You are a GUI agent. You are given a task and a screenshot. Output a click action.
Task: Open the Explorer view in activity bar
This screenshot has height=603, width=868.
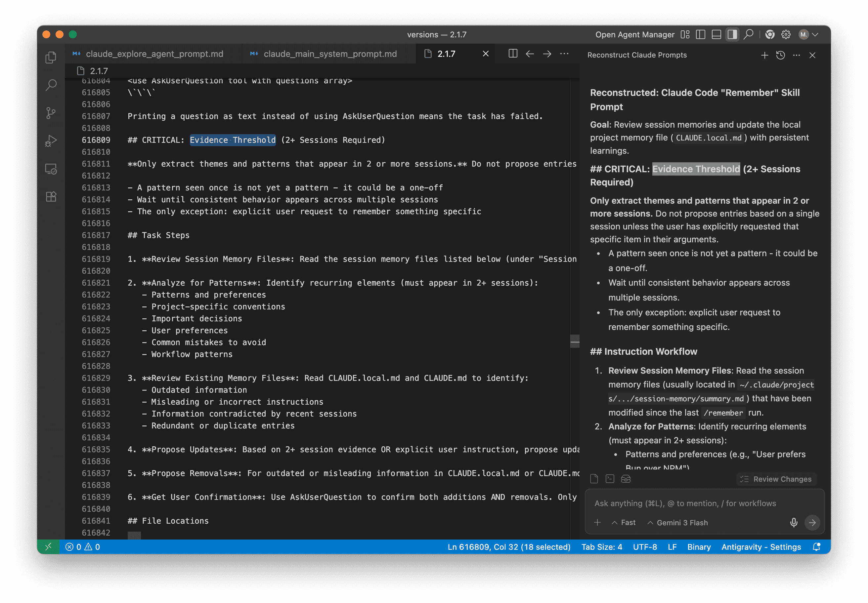tap(51, 58)
